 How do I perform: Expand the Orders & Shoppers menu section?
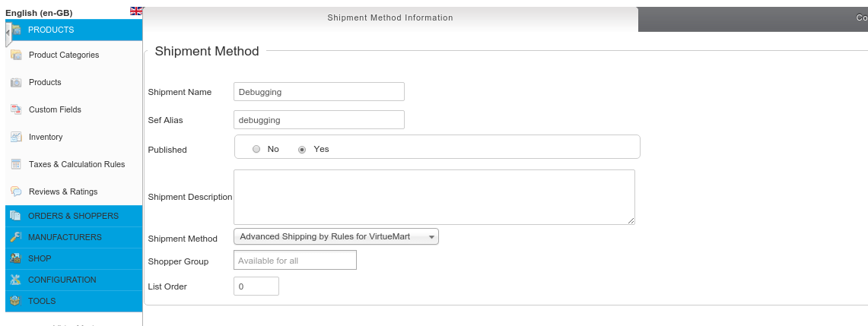pyautogui.click(x=73, y=216)
